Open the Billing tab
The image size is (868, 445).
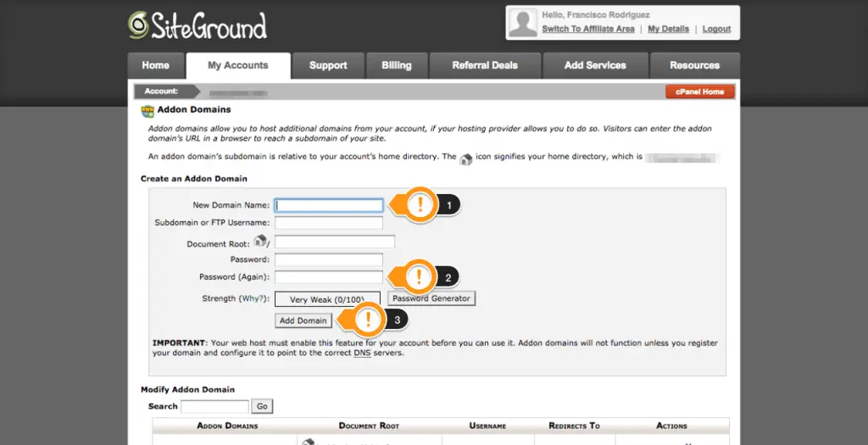[397, 65]
